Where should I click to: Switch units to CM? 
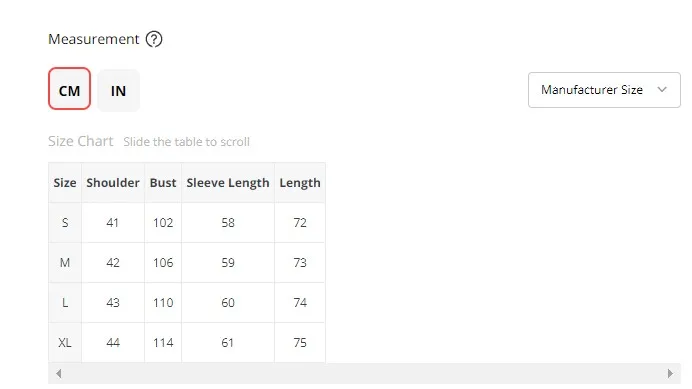69,89
